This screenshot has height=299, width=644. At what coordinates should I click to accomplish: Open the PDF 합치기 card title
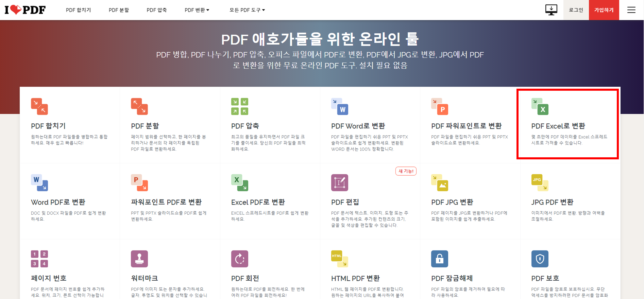[48, 126]
